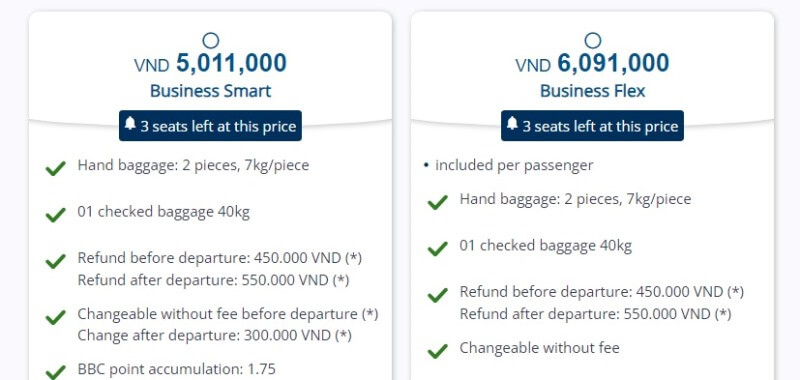
Task: Click checkmark beside Business Smart refund before departure
Action: click(x=56, y=261)
